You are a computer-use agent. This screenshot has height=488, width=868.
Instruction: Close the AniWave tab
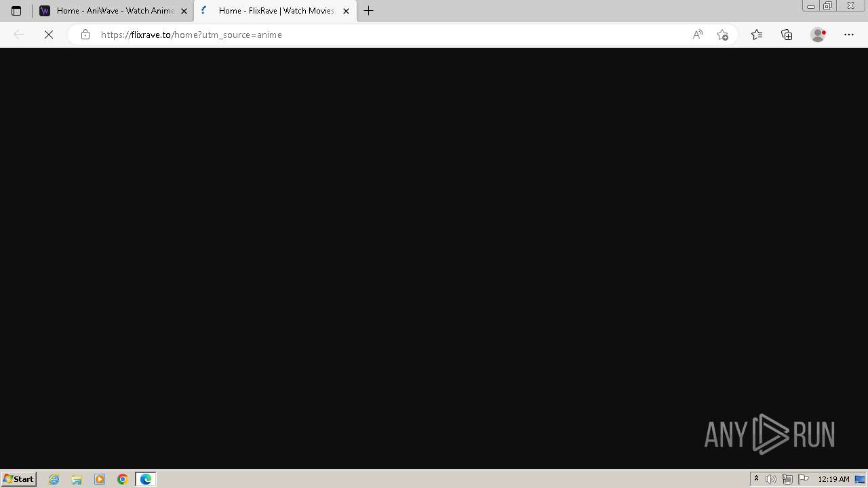184,11
